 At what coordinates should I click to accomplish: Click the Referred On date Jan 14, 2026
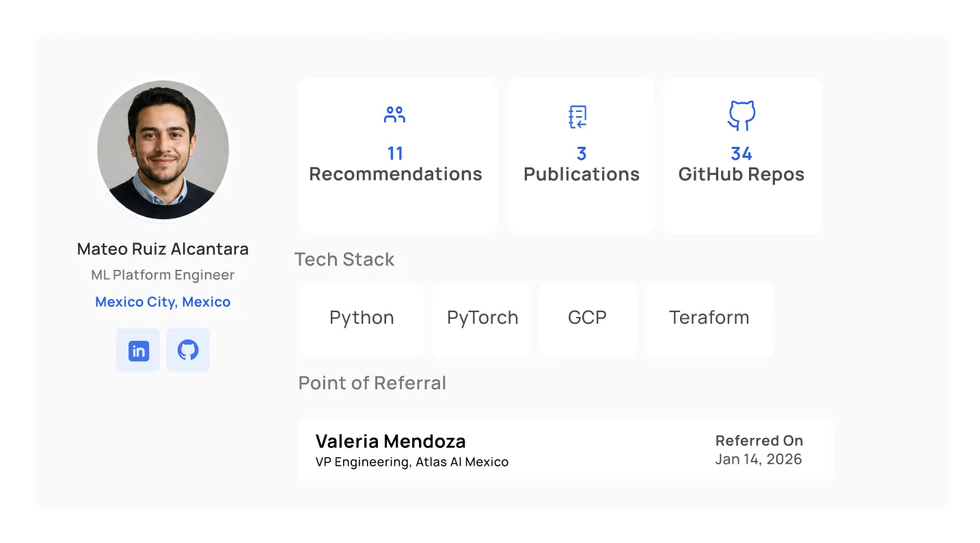point(759,459)
